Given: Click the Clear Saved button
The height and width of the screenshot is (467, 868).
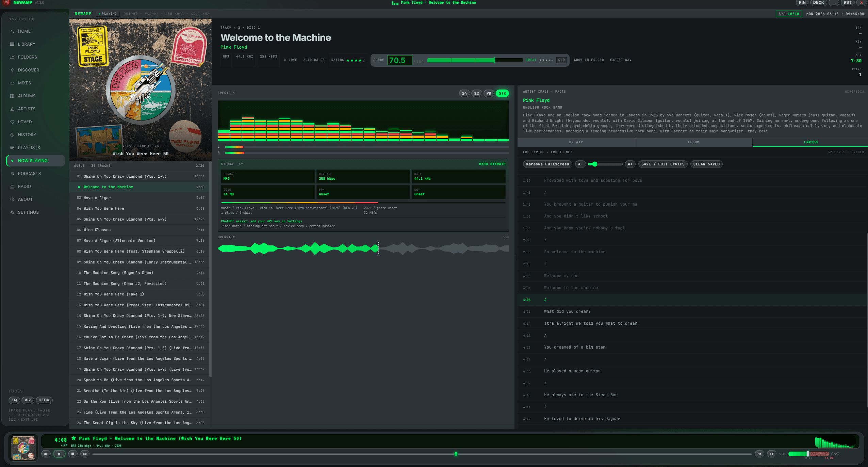Looking at the screenshot, I should point(706,164).
